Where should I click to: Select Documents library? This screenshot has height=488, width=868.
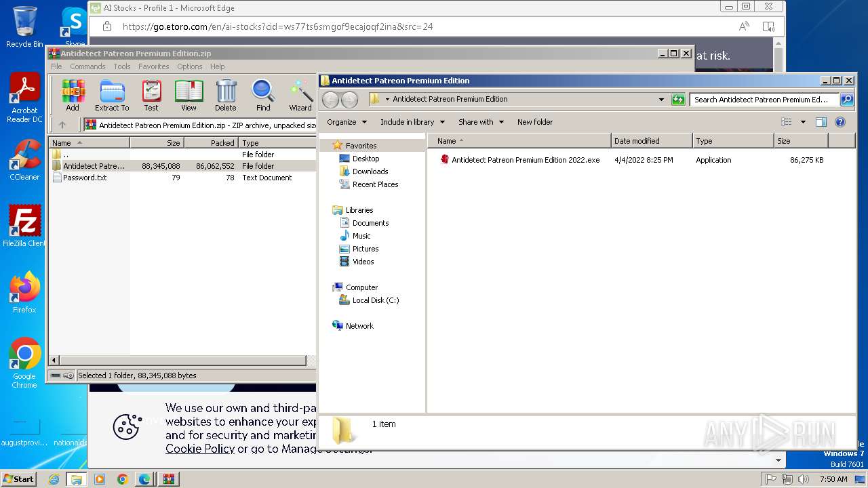[370, 223]
